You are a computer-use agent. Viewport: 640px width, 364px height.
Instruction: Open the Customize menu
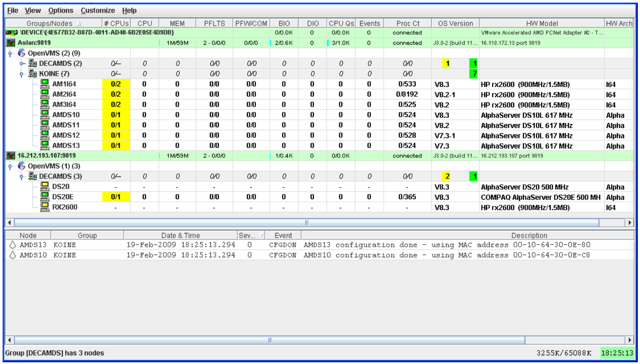click(x=98, y=10)
